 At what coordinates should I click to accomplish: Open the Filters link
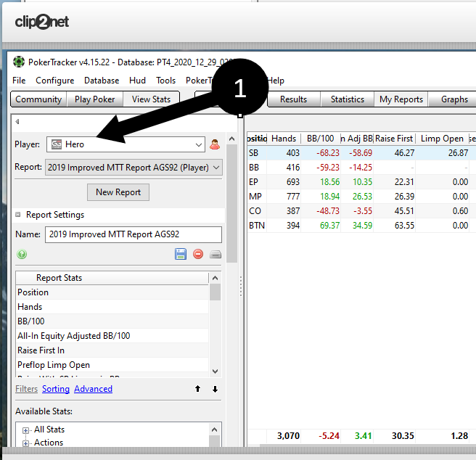[26, 389]
